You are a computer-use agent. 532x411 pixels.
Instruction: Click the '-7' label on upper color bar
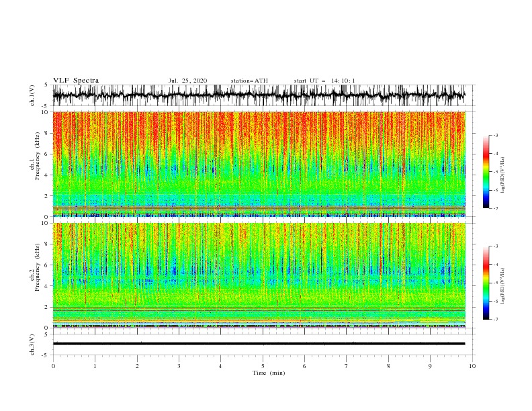point(495,208)
